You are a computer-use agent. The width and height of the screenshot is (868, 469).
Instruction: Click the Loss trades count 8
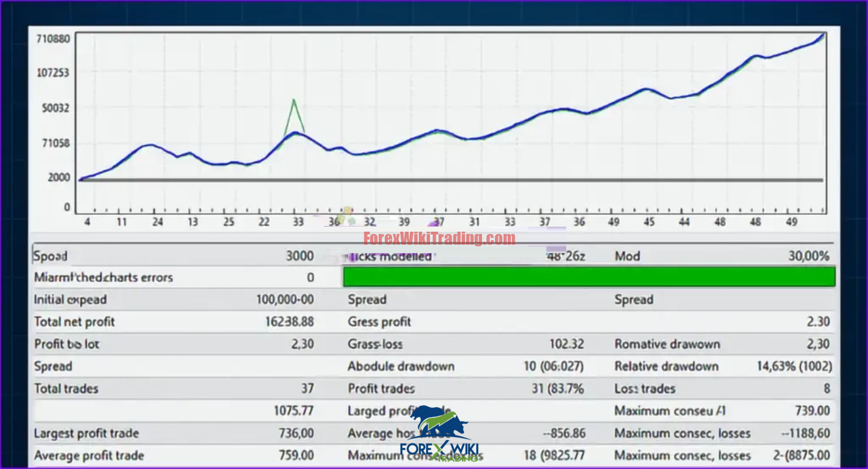826,389
